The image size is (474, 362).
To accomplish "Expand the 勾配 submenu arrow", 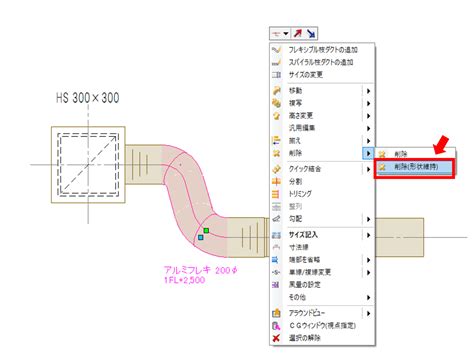I will coord(368,219).
